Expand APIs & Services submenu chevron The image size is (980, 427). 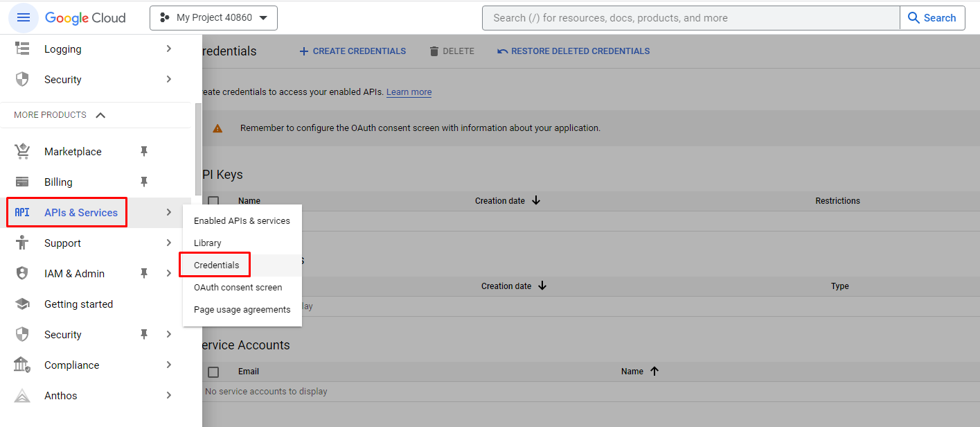[169, 212]
